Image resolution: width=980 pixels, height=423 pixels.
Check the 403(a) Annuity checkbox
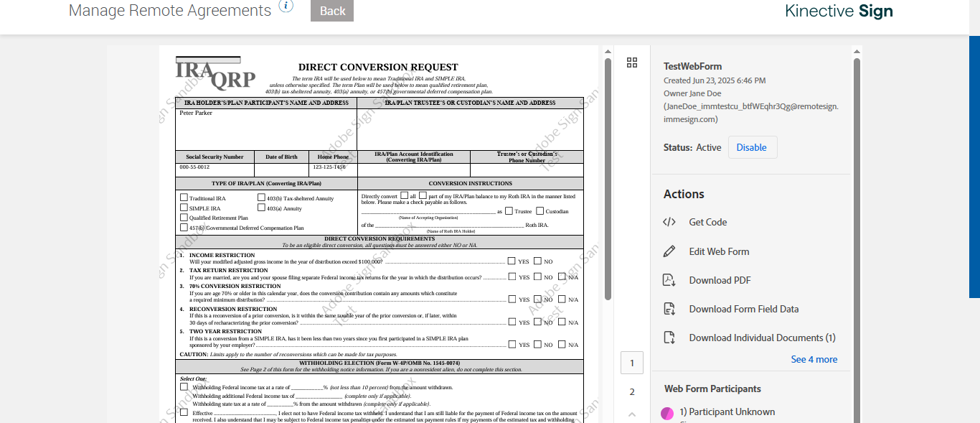point(261,208)
